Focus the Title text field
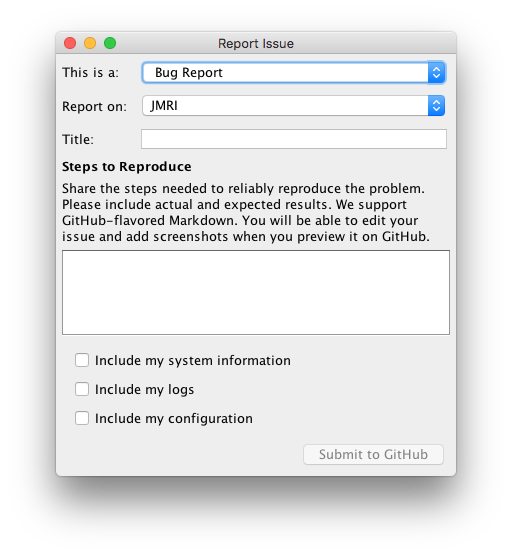This screenshot has width=512, height=556. click(x=294, y=139)
